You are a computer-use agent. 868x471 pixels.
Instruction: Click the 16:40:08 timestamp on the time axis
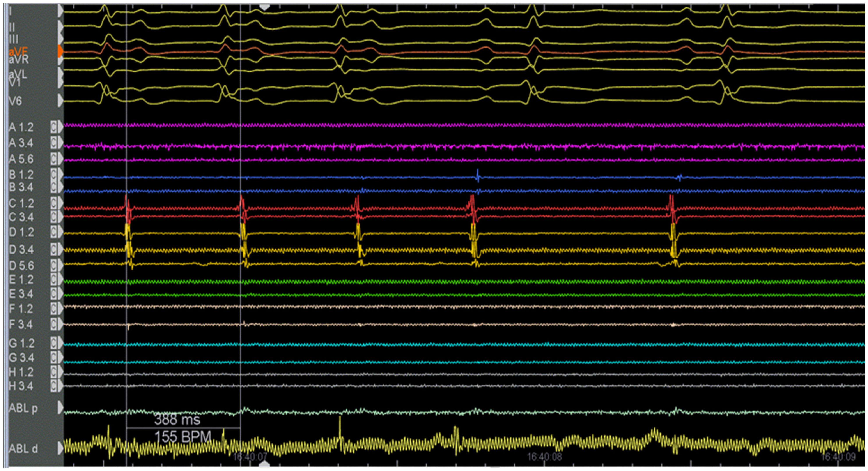click(544, 457)
